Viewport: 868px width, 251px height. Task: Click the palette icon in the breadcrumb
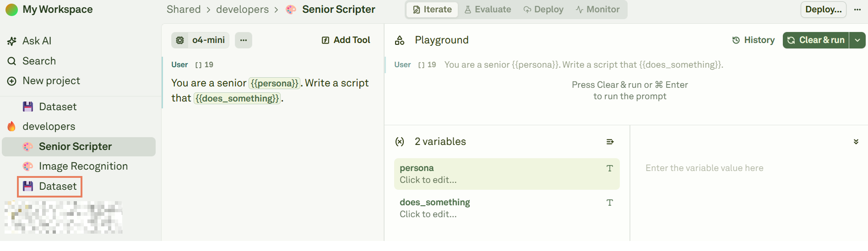pyautogui.click(x=291, y=10)
